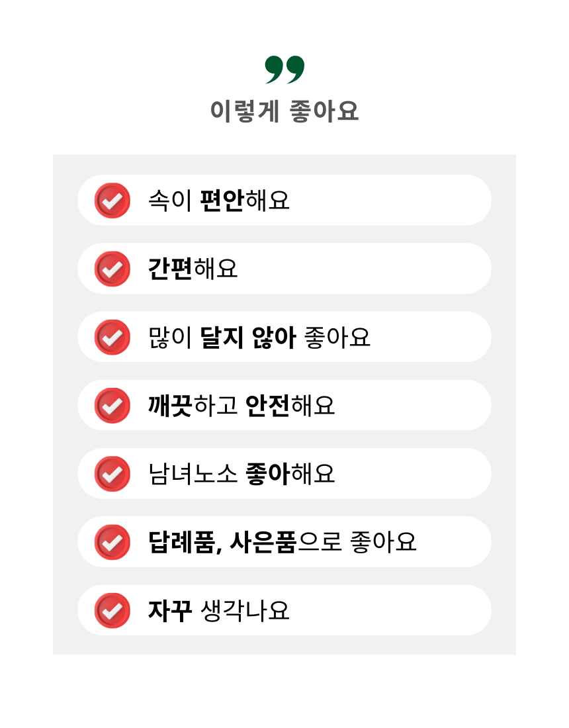Screen dimensions: 569x728
Task: Click the bold word '깨끗'
Action: click(170, 405)
